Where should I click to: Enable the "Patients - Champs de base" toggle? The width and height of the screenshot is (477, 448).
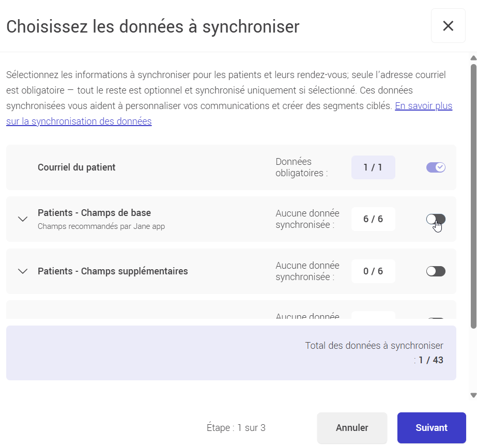[x=435, y=219]
